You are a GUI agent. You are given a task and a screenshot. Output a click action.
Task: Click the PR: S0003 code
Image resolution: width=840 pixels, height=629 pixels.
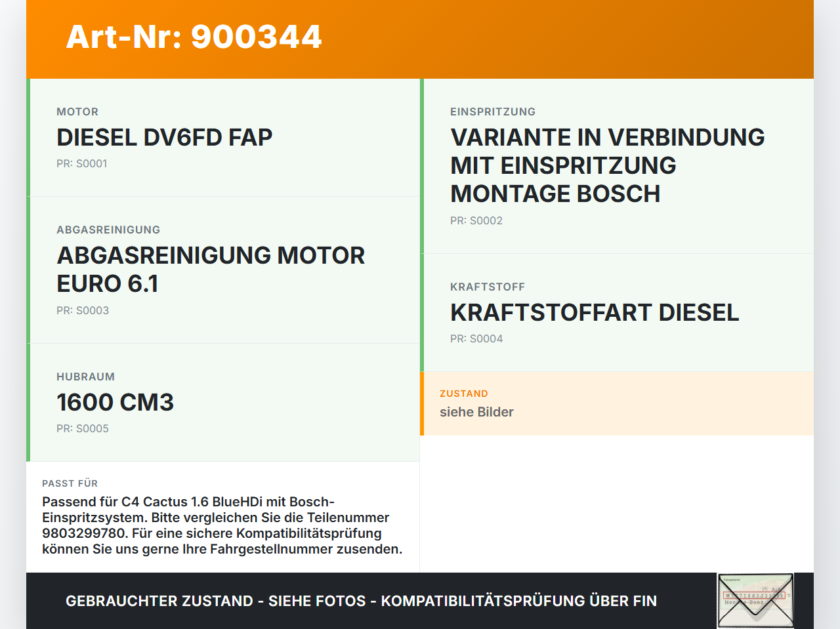pyautogui.click(x=83, y=310)
